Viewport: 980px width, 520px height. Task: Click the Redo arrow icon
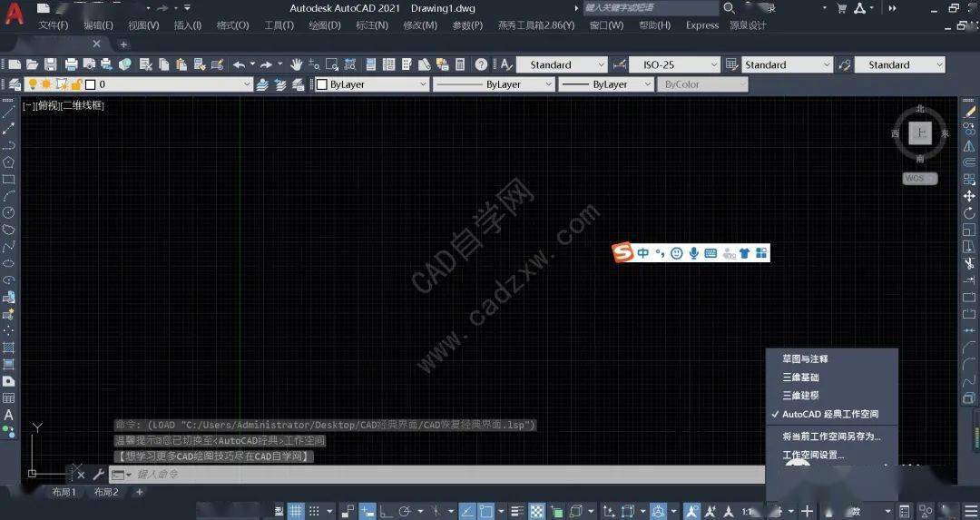click(266, 64)
